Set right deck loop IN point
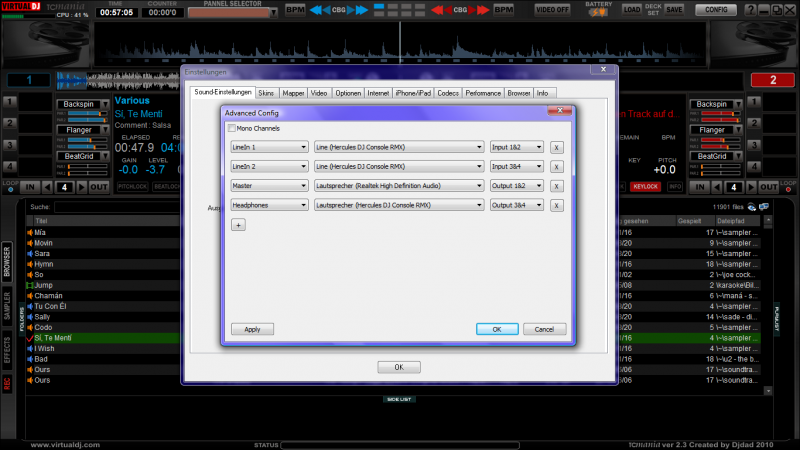 tap(699, 187)
